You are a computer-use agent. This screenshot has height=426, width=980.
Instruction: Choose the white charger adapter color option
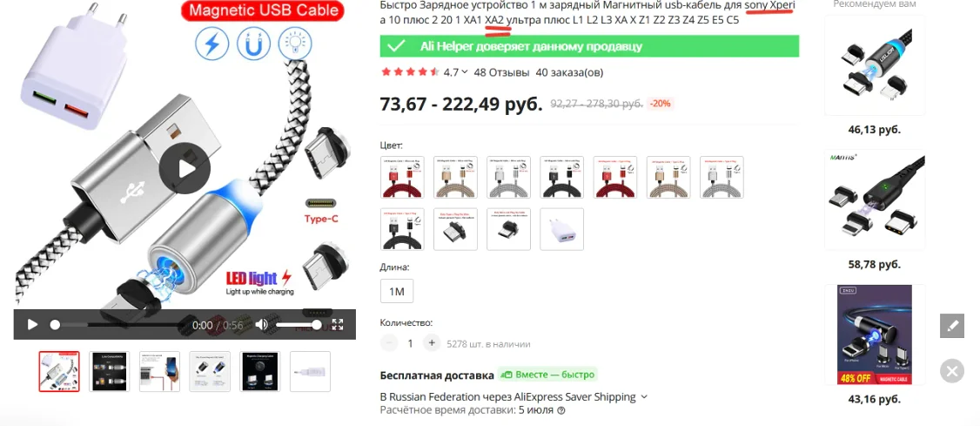[562, 229]
